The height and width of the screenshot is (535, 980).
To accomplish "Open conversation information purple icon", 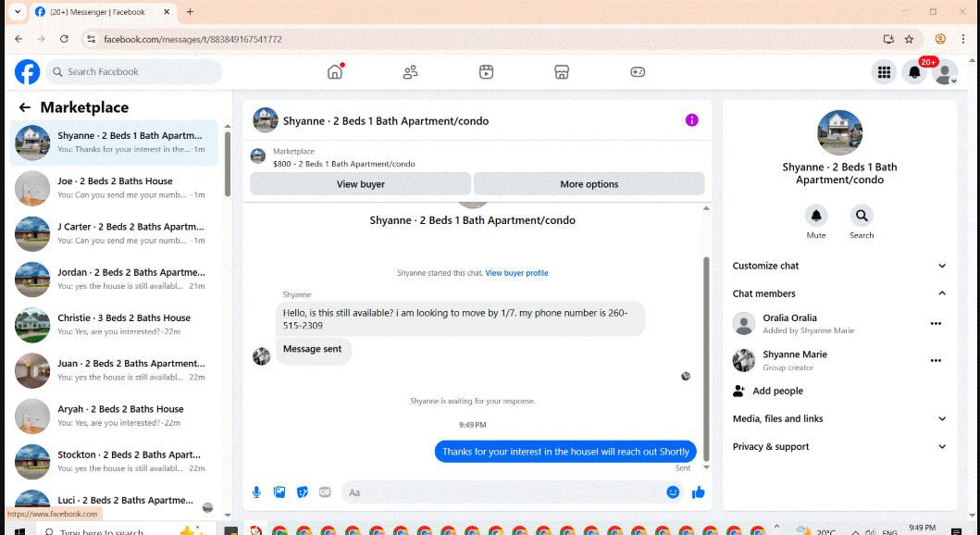I will pos(692,120).
